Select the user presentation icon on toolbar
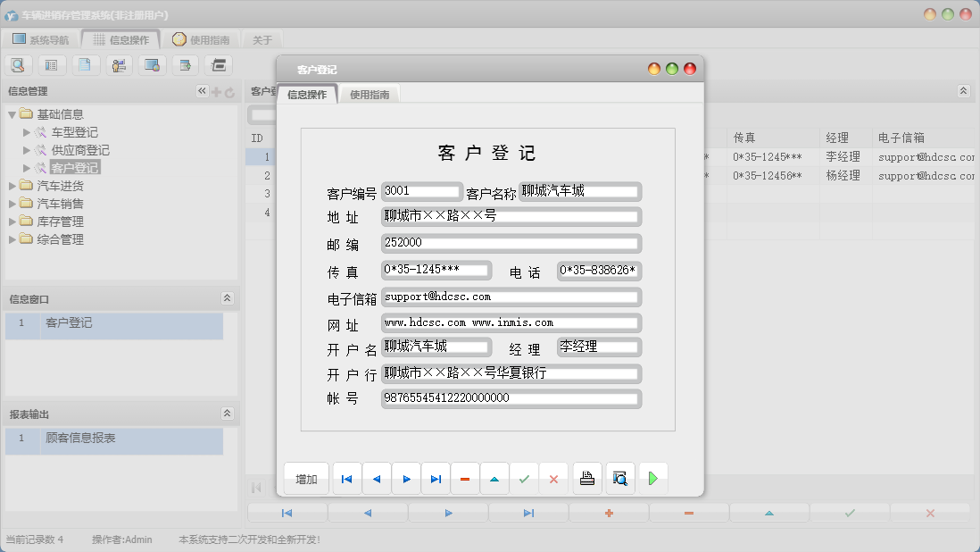 click(x=118, y=64)
